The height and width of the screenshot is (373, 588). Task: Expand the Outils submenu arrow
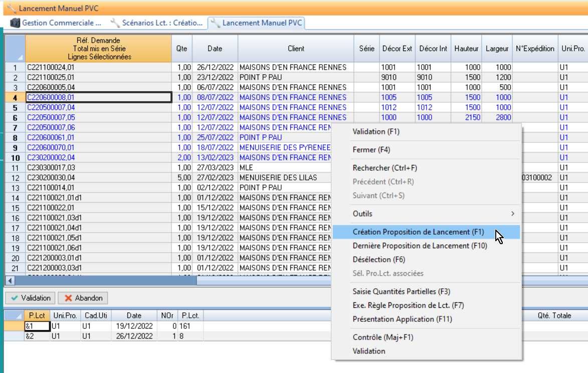pos(512,214)
